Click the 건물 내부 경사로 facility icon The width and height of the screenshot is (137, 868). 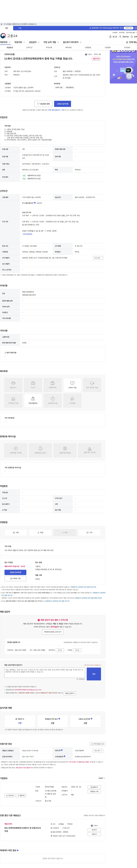click(x=90, y=450)
